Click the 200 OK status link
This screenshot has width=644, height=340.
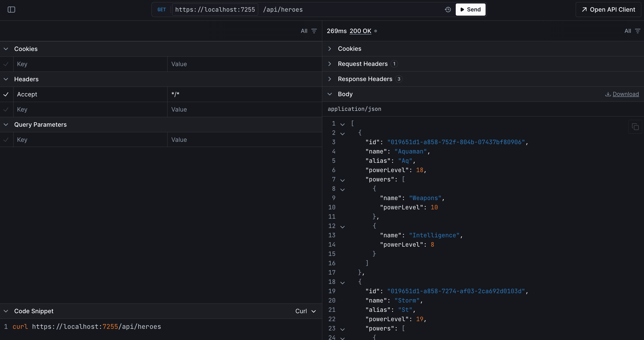tap(360, 31)
